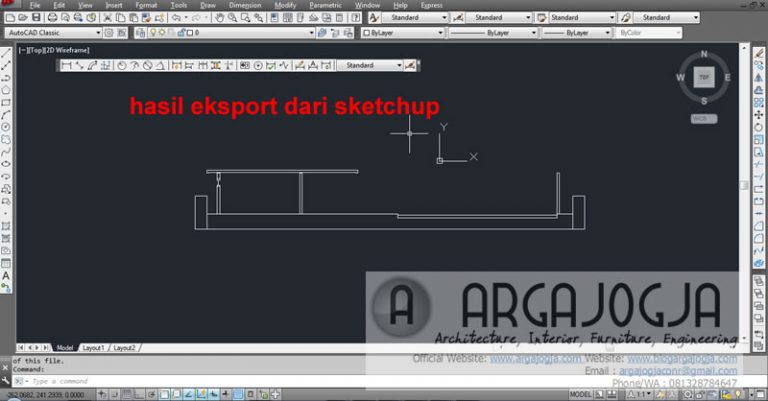
Task: Open the multileader style Standard dropdown
Action: coord(666,18)
